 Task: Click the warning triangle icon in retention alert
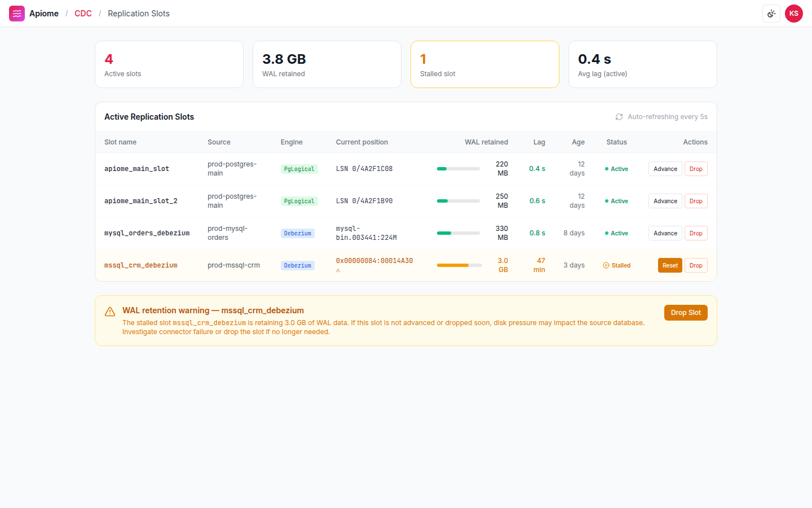[x=110, y=312]
